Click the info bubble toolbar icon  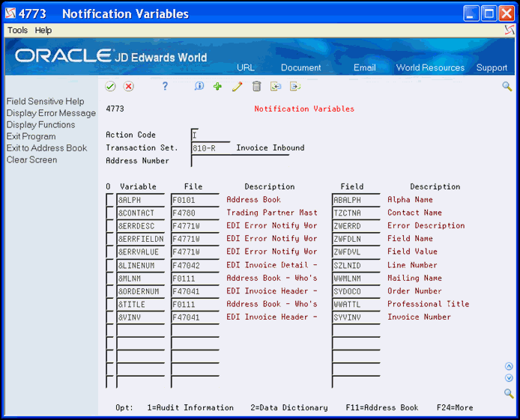[x=199, y=86]
